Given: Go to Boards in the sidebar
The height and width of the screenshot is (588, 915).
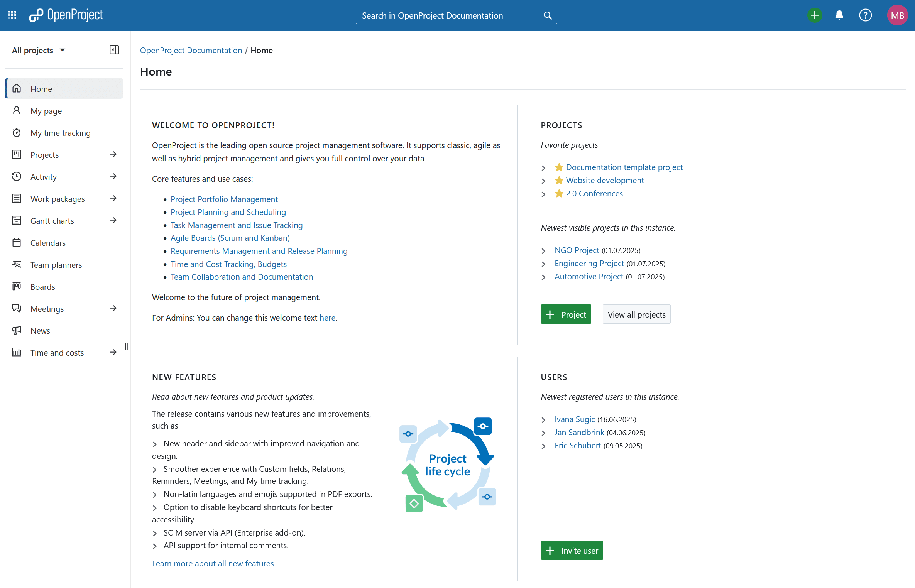Looking at the screenshot, I should pos(43,287).
